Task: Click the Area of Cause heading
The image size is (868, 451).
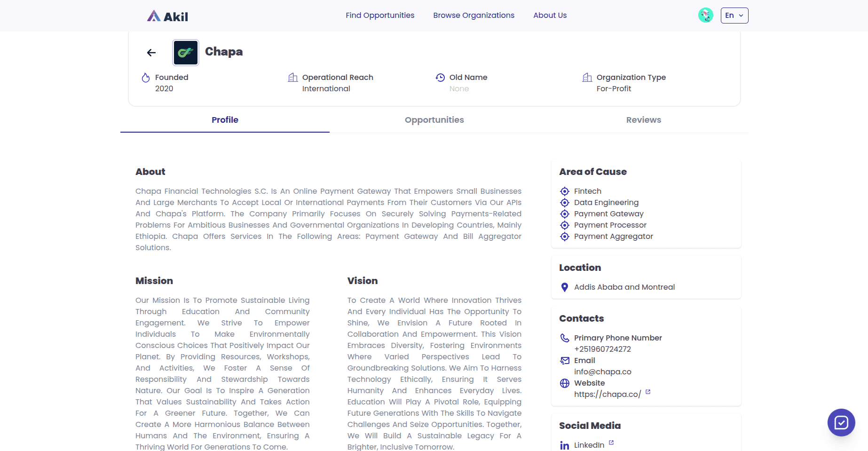Action: click(x=593, y=172)
